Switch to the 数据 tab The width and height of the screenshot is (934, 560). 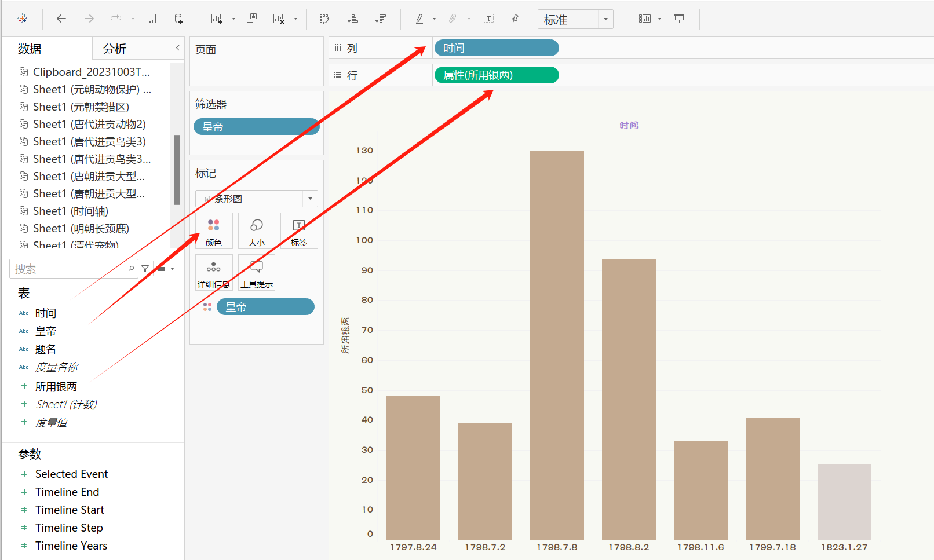tap(30, 49)
